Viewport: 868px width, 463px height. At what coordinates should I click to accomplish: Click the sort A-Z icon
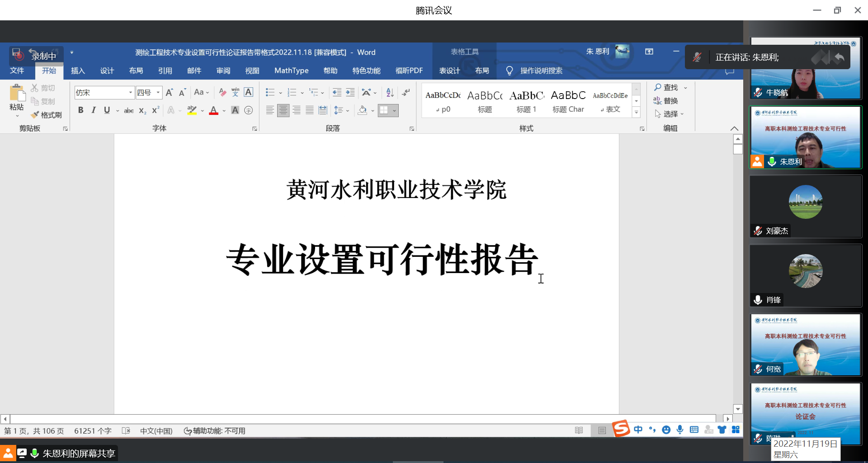click(390, 93)
